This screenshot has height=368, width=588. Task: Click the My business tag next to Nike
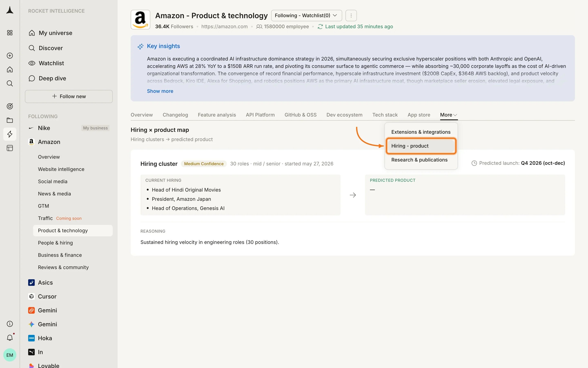point(95,128)
